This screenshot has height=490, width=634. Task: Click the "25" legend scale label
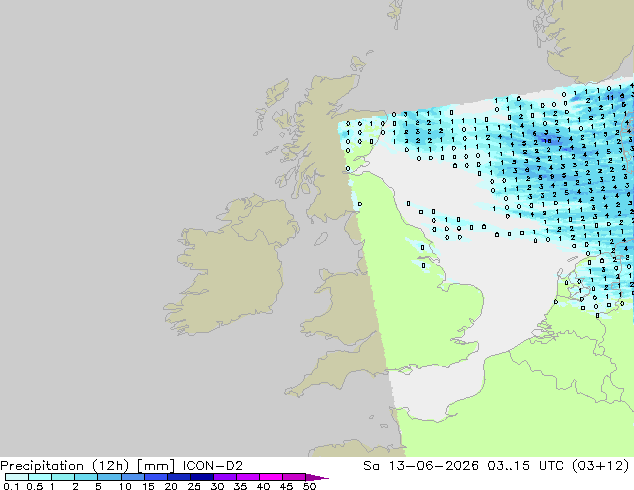(x=194, y=486)
